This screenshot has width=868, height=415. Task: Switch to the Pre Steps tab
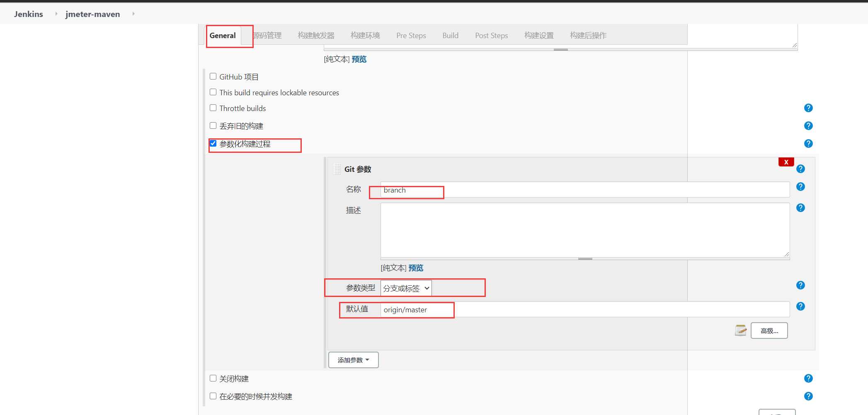[411, 36]
